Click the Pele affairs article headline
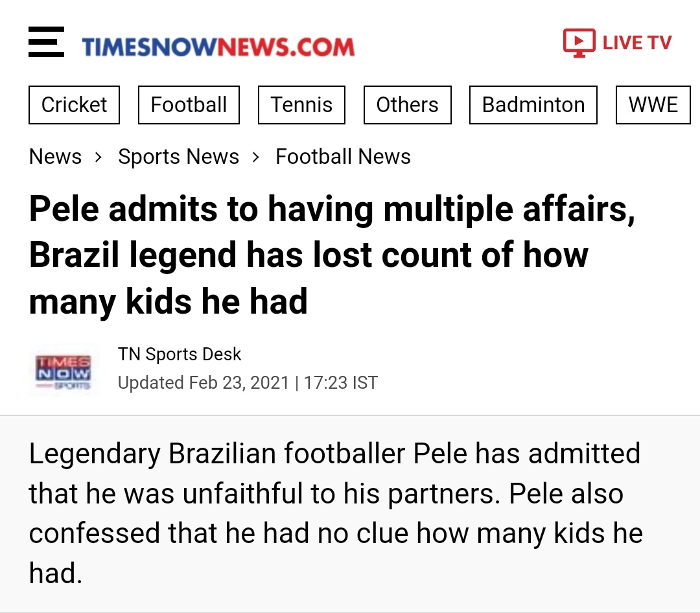The height and width of the screenshot is (613, 700). [x=331, y=255]
